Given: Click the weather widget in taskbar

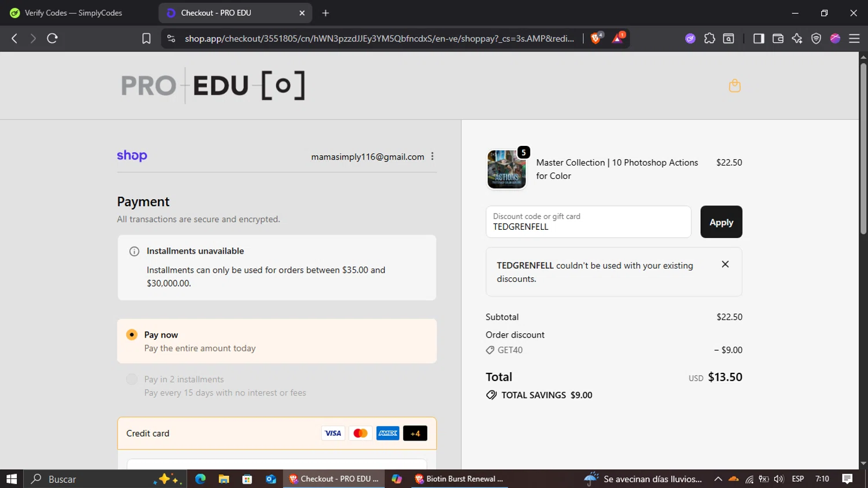Looking at the screenshot, I should pos(643,479).
